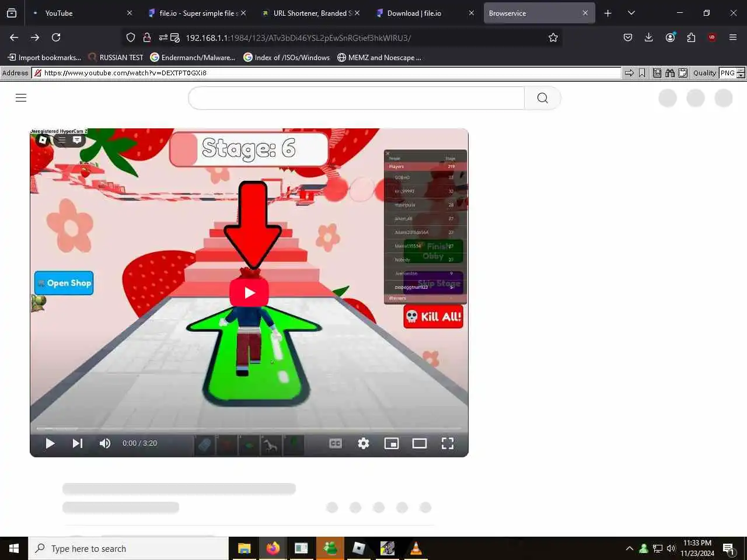Viewport: 747px width, 560px height.
Task: Open the uBlock Origin extension popup
Action: [712, 37]
